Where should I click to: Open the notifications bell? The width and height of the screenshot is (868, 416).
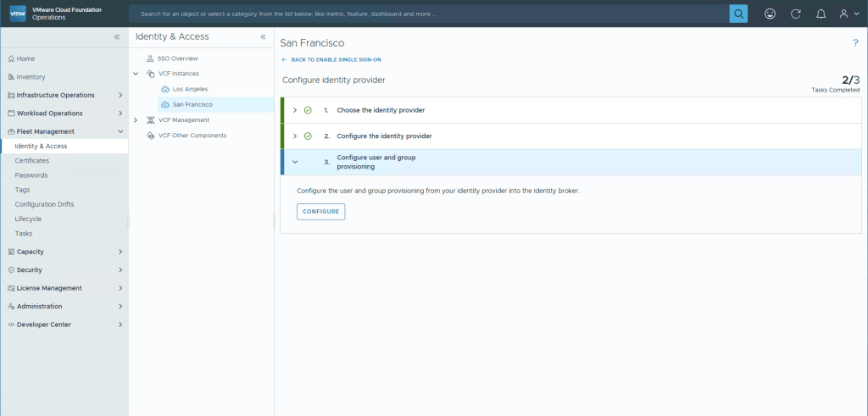[821, 14]
